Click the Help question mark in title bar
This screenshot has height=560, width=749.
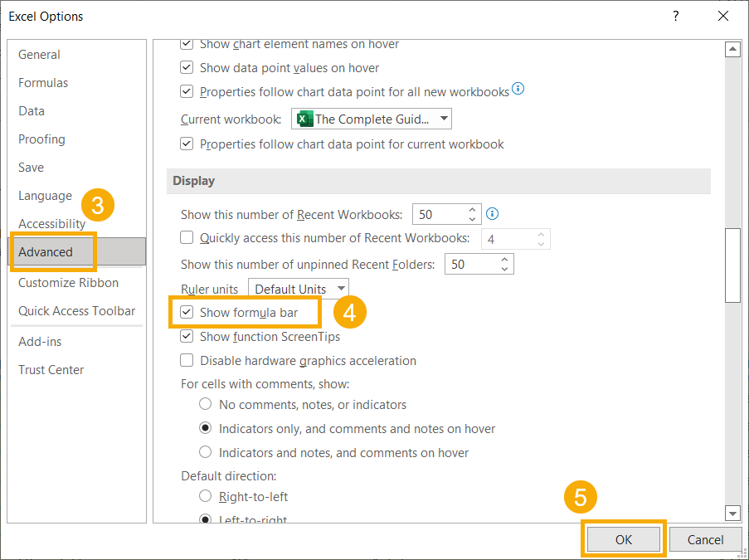[676, 17]
